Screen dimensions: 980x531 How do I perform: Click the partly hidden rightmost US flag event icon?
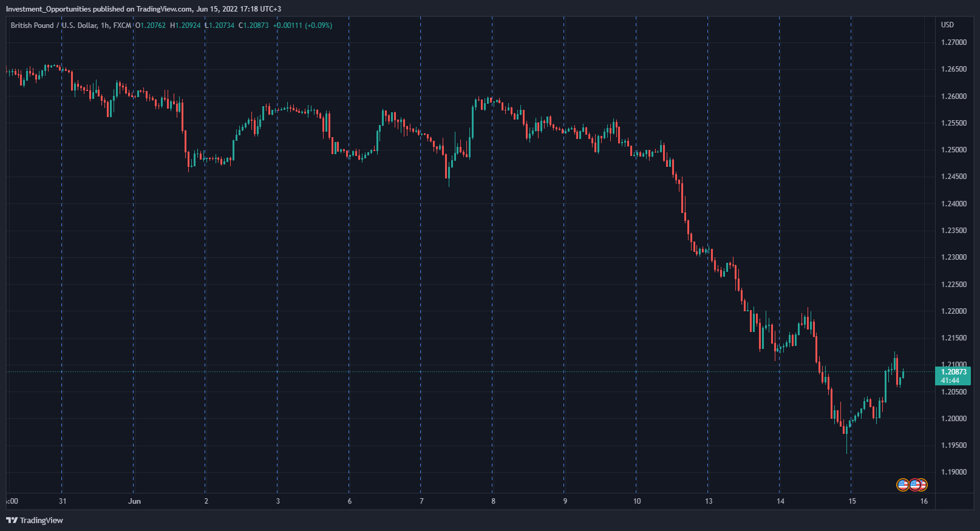[x=924, y=485]
